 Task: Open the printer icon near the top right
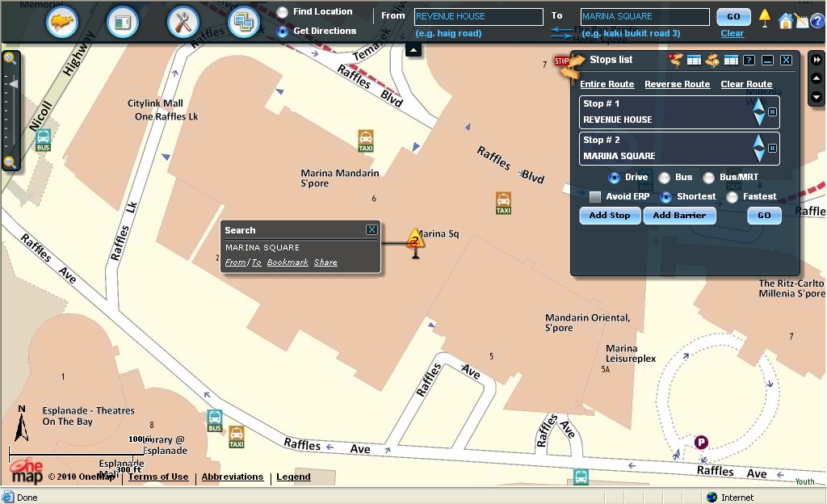coord(802,19)
